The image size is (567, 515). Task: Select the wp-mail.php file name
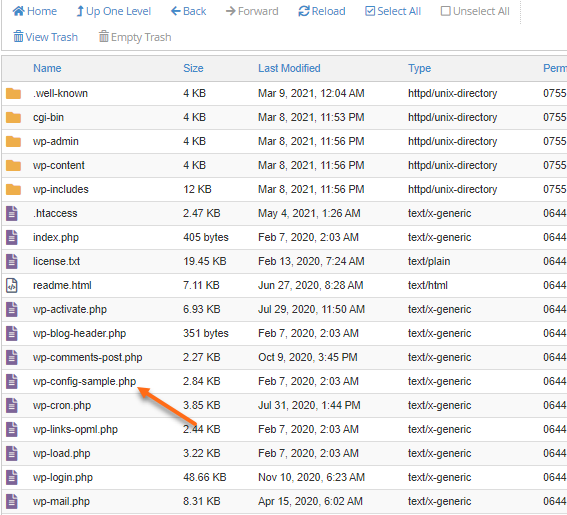point(61,502)
